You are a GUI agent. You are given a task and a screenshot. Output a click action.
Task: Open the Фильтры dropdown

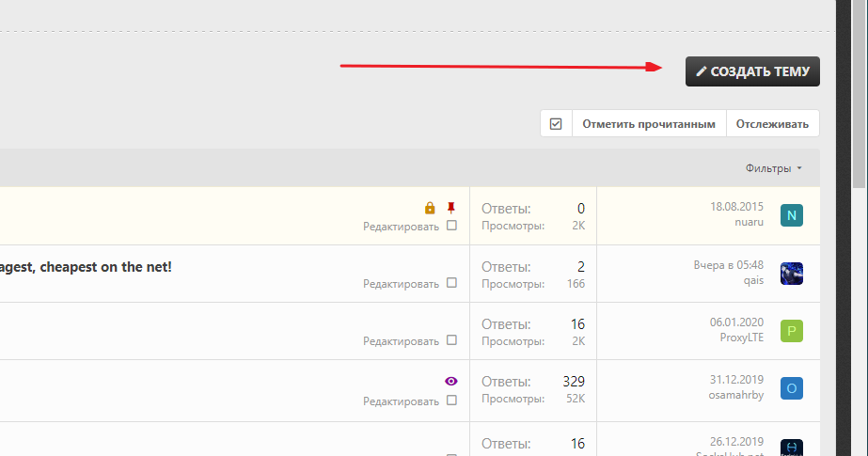coord(774,168)
